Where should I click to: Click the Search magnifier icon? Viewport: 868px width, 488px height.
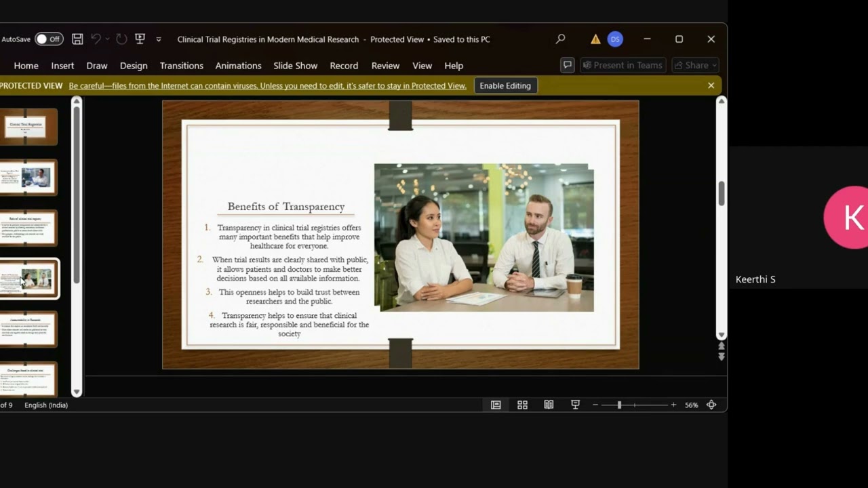(x=560, y=39)
